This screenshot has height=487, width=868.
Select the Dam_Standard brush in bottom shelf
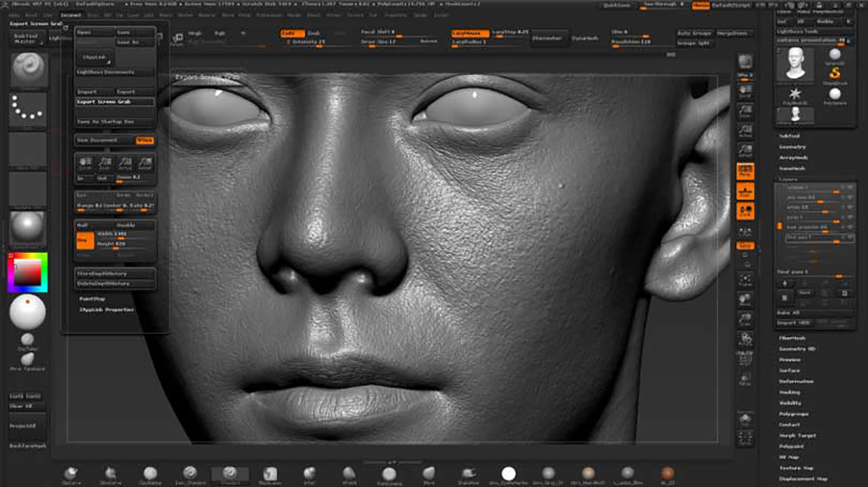coord(190,474)
